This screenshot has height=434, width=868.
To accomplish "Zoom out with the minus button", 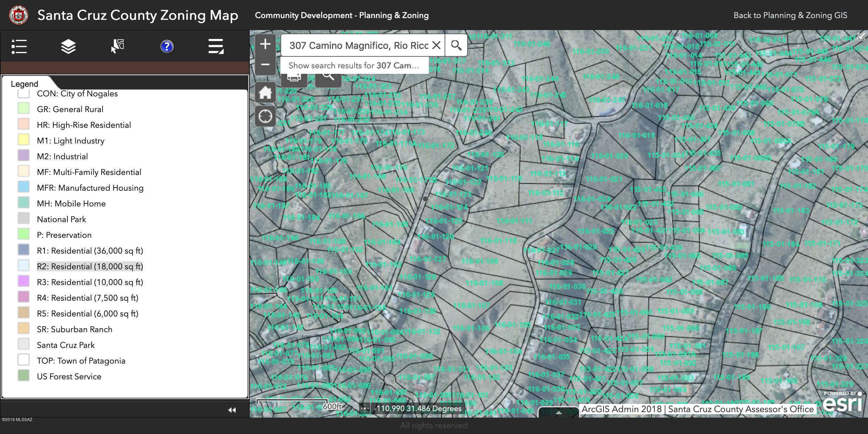I will [265, 65].
